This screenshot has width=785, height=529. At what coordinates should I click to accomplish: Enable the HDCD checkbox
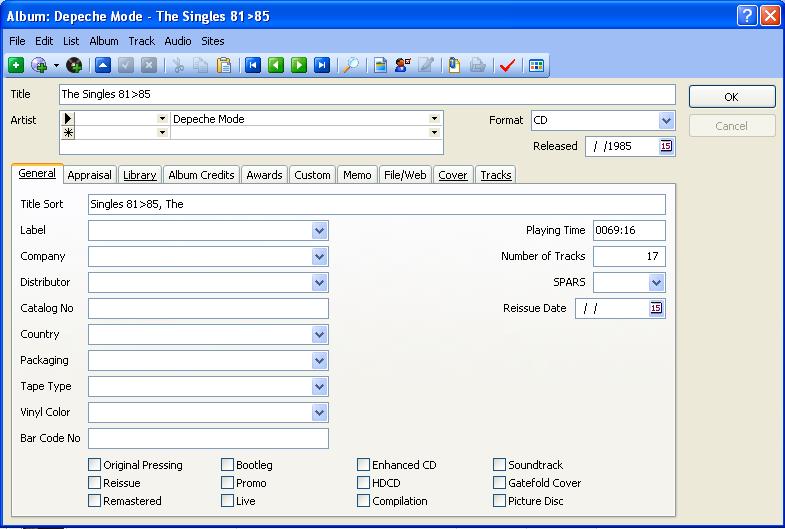point(363,482)
